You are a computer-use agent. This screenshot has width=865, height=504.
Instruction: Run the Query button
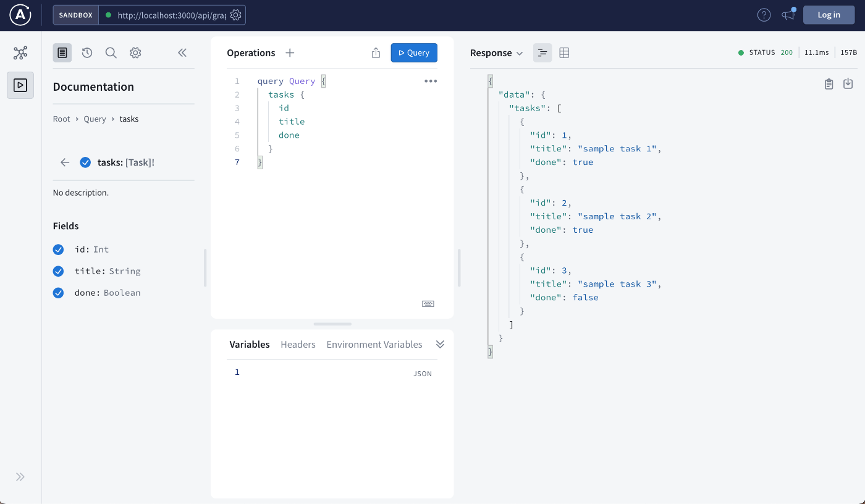pos(414,52)
